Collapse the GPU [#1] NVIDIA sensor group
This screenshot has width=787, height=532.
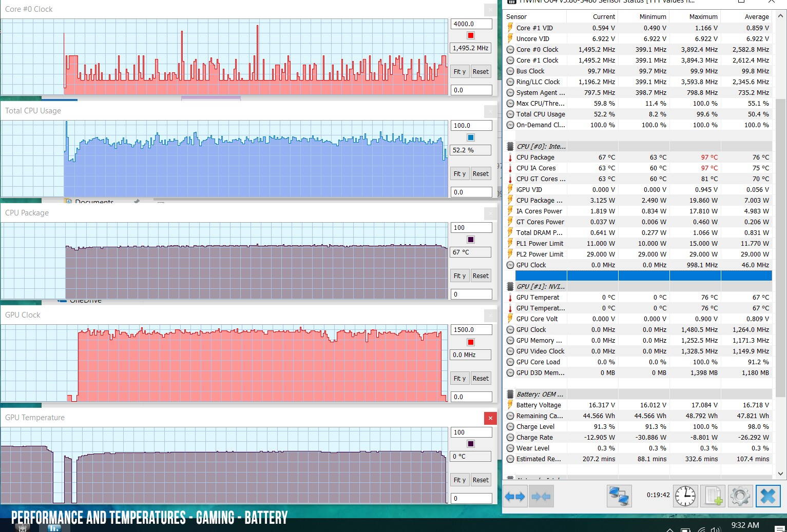pos(510,287)
